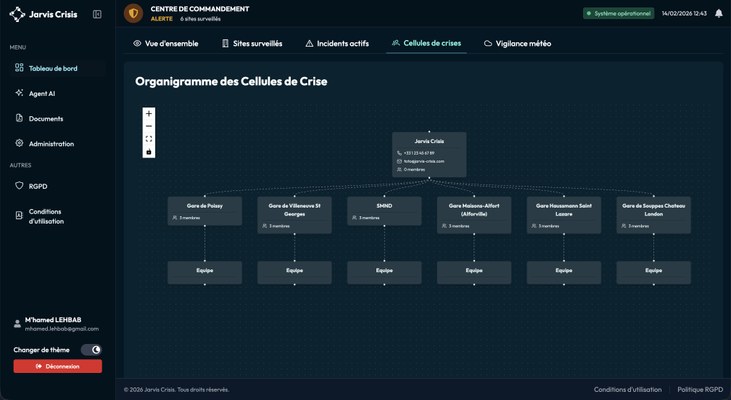Viewport: 731px width, 400px height.
Task: Open the Vue d'ensemble tab
Action: 166,44
